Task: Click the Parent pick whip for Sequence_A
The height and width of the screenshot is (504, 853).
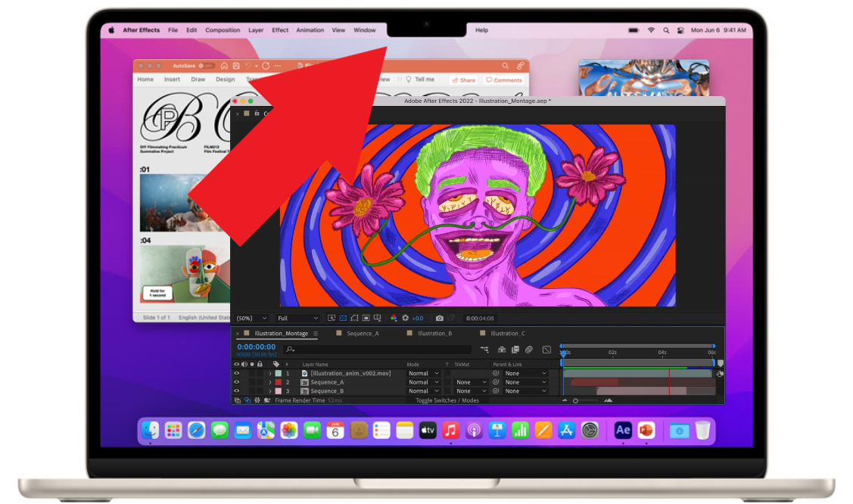Action: pyautogui.click(x=496, y=382)
